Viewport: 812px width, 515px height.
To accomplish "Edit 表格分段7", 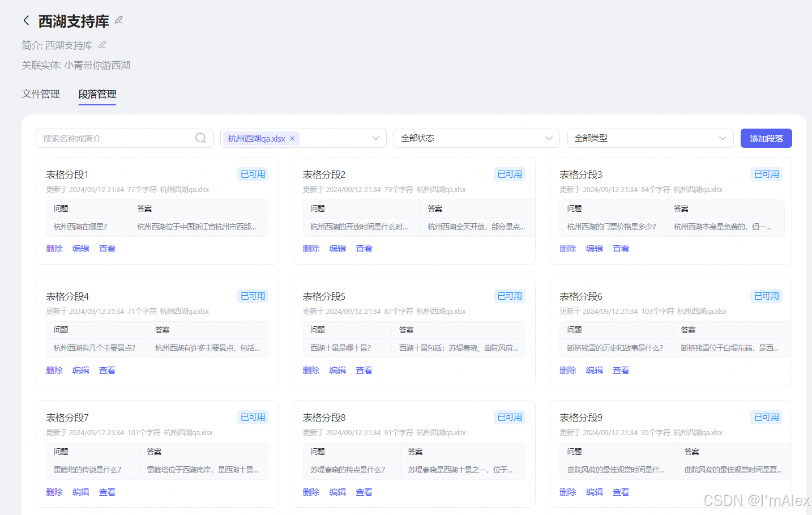I will (81, 492).
